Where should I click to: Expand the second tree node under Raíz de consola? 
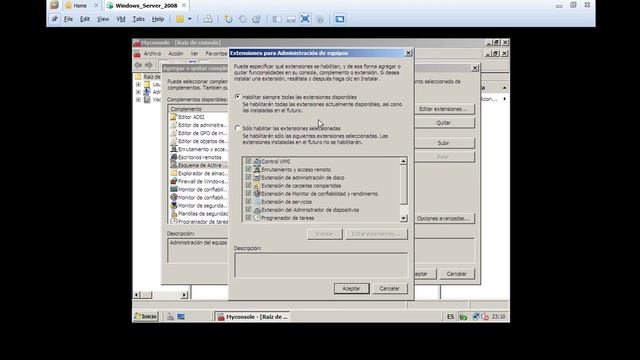(138, 92)
